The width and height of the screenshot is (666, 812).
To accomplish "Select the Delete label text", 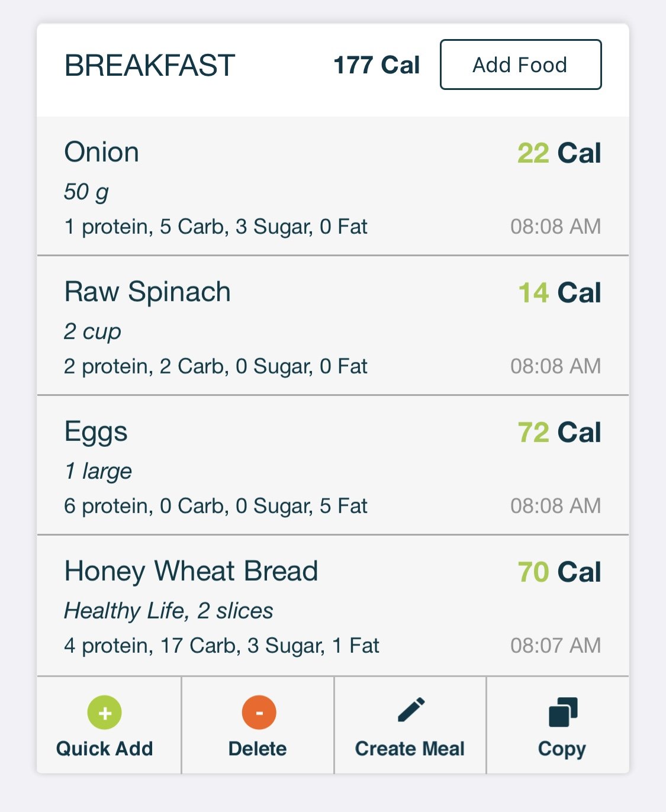I will 258,749.
